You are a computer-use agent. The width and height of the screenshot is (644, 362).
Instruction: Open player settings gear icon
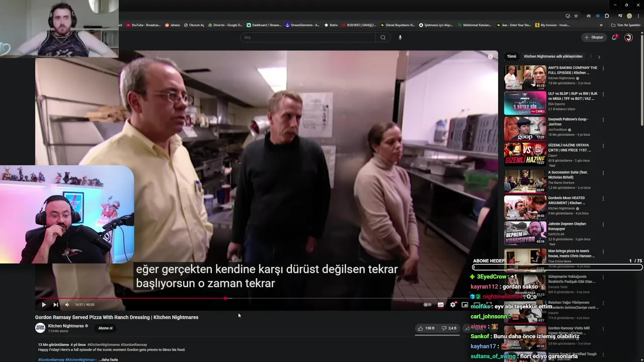click(453, 305)
